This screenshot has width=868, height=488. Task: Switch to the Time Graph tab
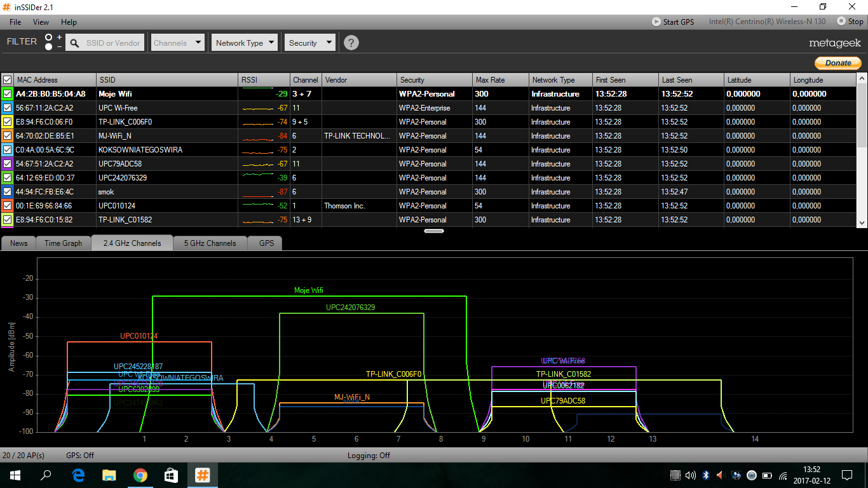point(64,243)
